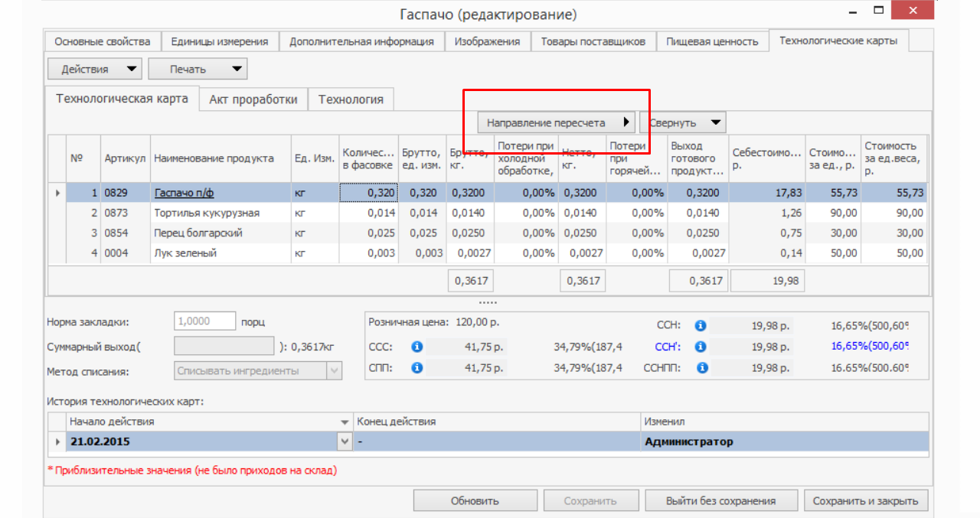Image resolution: width=980 pixels, height=518 pixels.
Task: Switch to the Акт проработки sub-tab
Action: coord(253,99)
